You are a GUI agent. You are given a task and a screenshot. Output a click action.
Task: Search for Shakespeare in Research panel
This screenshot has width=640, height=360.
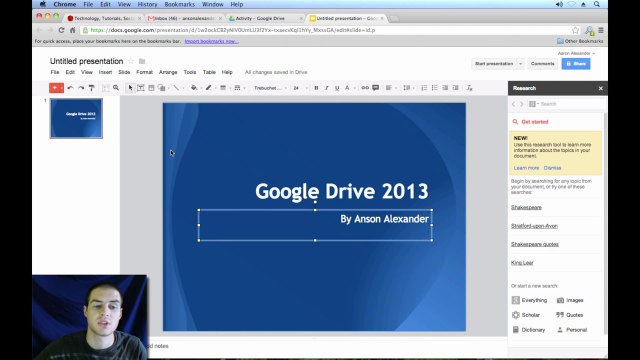click(x=526, y=207)
